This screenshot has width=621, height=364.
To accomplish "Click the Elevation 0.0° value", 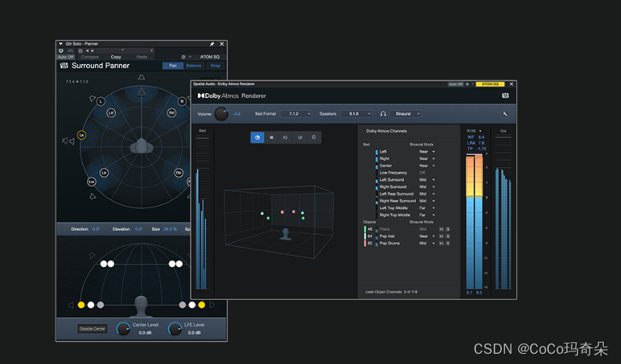I will pos(139,229).
